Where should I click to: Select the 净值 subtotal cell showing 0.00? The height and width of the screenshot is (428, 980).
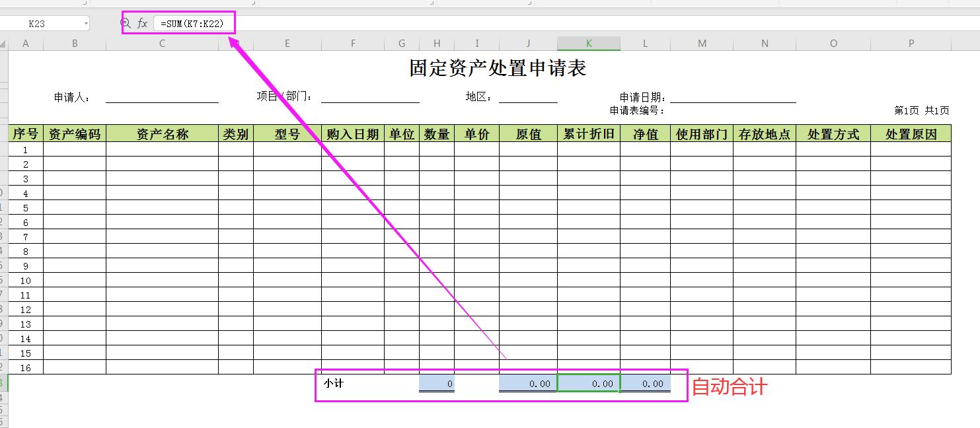(646, 383)
